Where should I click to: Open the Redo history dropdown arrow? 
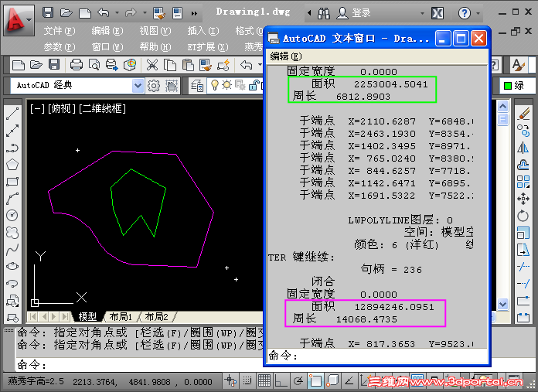tap(145, 13)
